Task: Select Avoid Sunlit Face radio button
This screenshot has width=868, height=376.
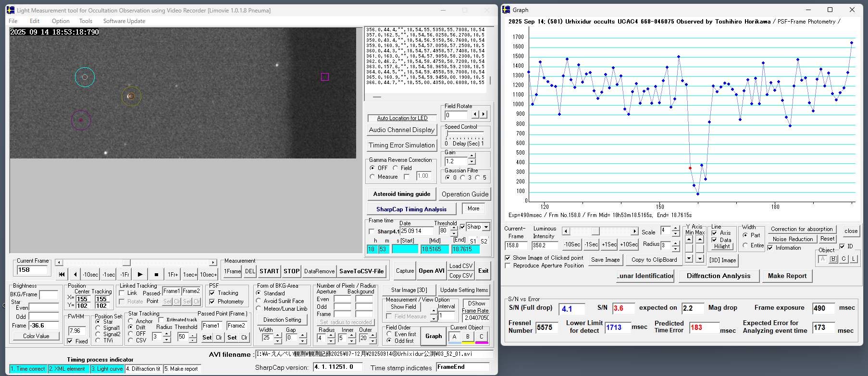Action: [x=259, y=301]
